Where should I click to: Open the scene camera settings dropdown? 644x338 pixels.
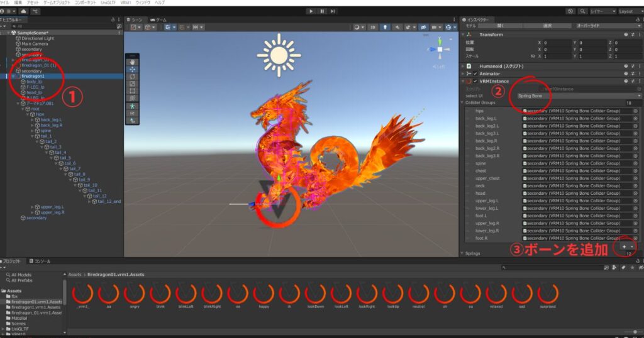tap(436, 27)
